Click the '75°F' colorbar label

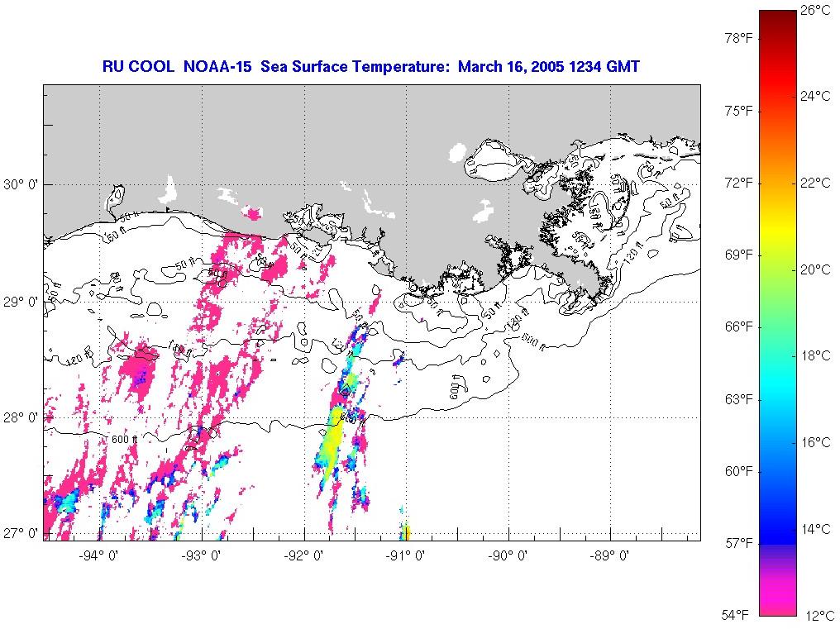[x=739, y=111]
